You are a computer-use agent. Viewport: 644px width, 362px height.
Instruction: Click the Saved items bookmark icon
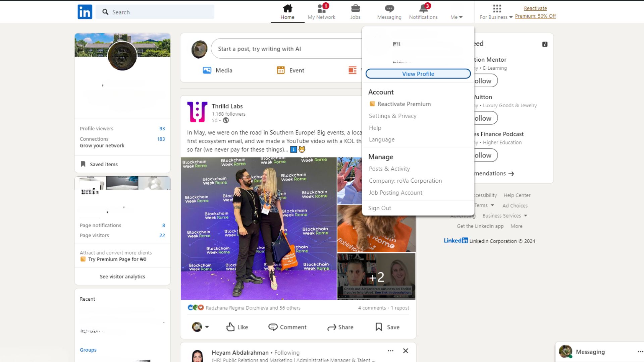[x=83, y=164]
